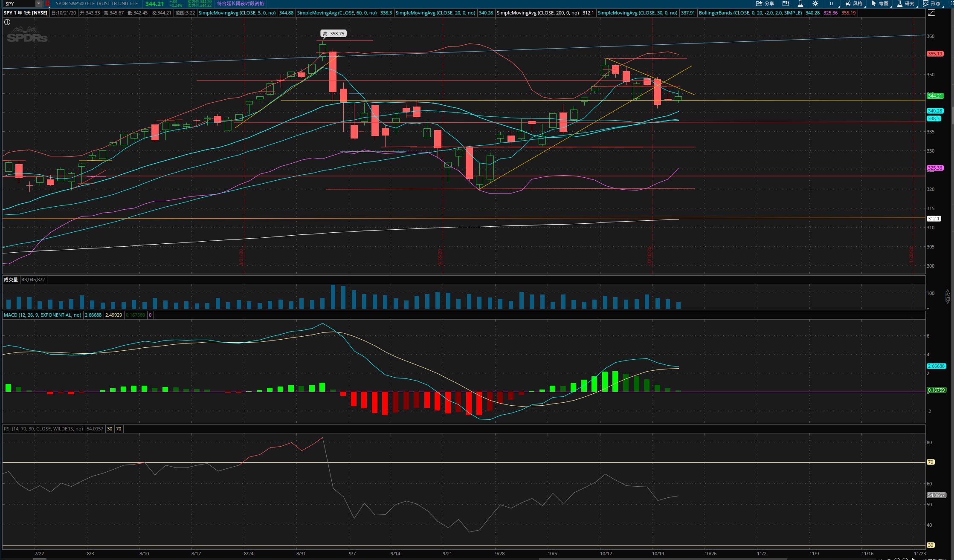Click the exclamation warning icon on chart
This screenshot has height=560, width=954.
(x=7, y=22)
